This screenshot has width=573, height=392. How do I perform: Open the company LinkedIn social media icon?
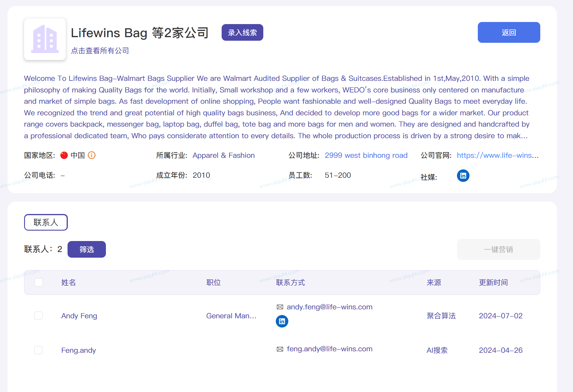[463, 176]
